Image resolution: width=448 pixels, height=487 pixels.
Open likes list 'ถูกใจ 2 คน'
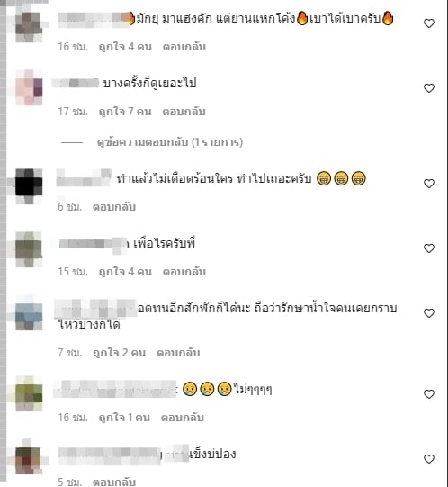pyautogui.click(x=120, y=353)
